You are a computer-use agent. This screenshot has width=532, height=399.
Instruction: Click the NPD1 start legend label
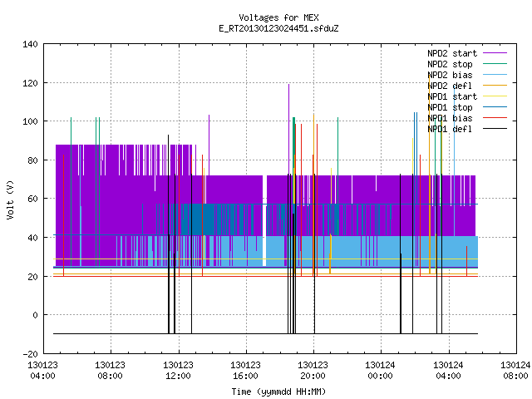pos(452,96)
